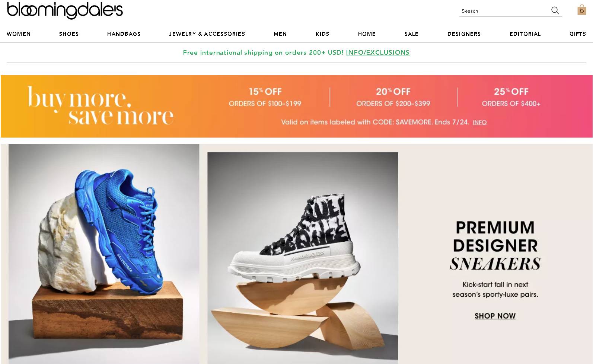Image resolution: width=593 pixels, height=364 pixels.
Task: Select the Kids navigation item
Action: [x=322, y=34]
